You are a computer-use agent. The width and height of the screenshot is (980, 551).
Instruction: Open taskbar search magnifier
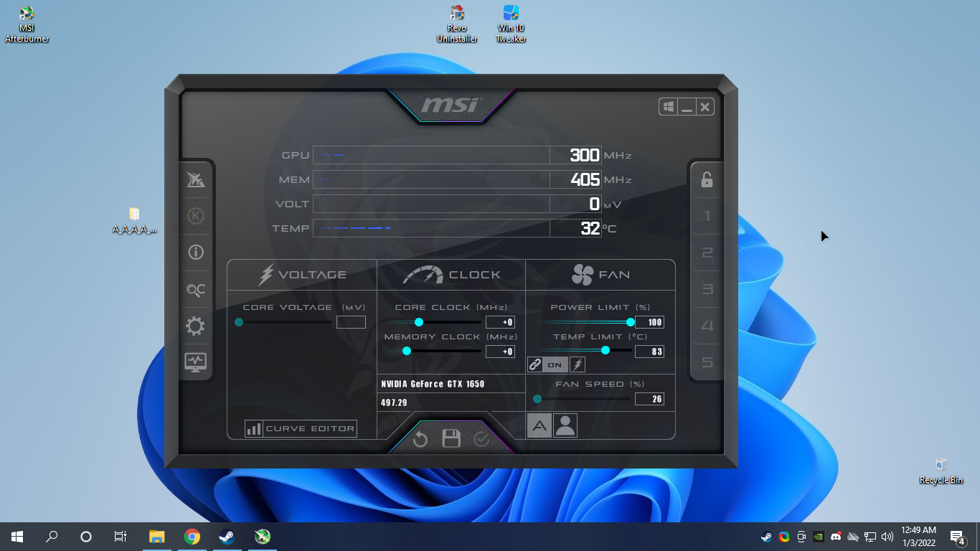[52, 537]
